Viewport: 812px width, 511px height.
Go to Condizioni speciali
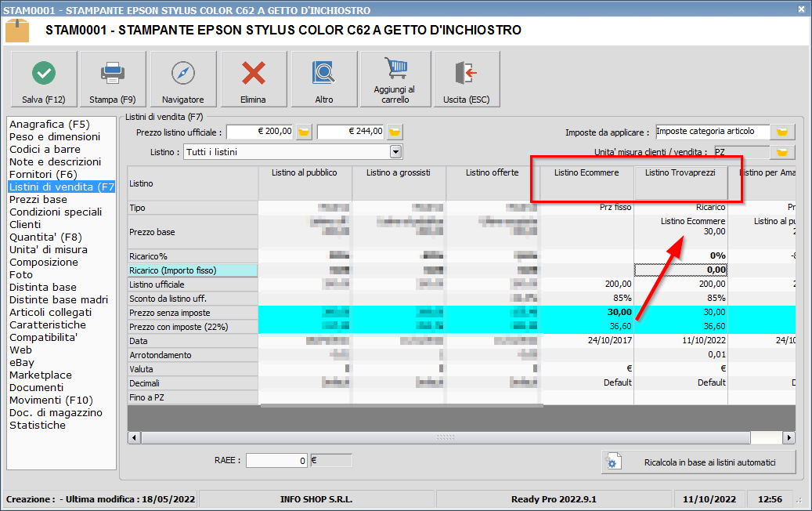click(56, 212)
